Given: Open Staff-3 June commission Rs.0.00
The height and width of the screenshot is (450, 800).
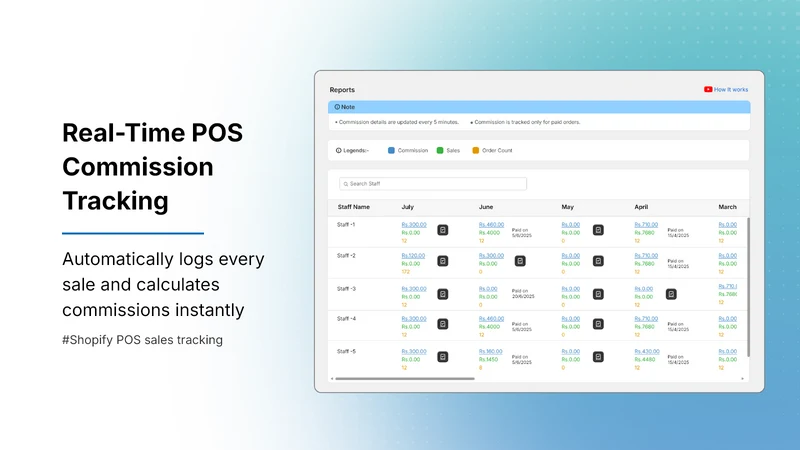Looking at the screenshot, I should click(x=488, y=289).
